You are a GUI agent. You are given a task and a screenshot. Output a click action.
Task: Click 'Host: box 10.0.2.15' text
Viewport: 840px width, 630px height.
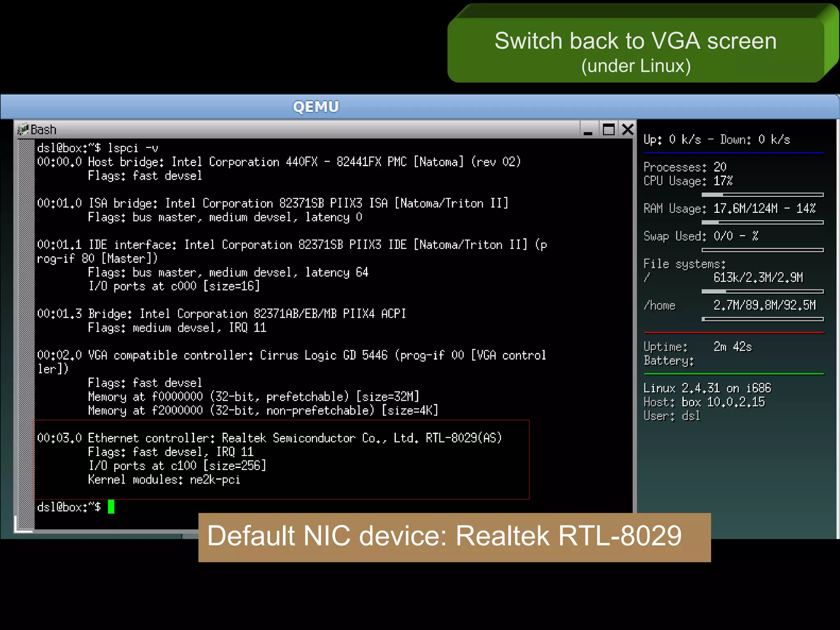(x=704, y=402)
